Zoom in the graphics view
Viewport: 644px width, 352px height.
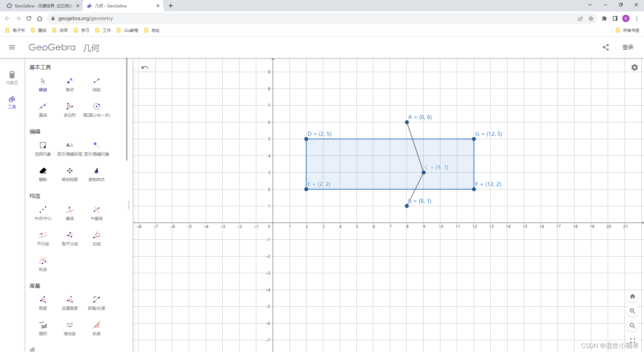point(633,311)
